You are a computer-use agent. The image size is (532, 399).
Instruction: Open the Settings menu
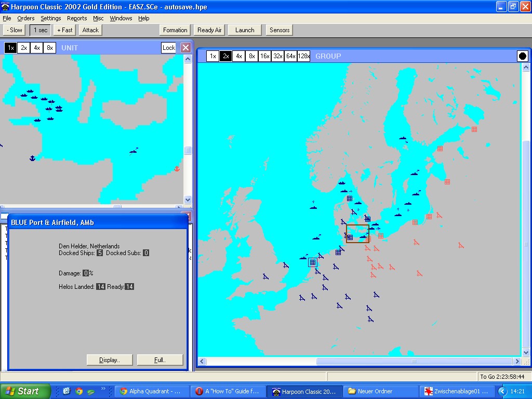51,18
